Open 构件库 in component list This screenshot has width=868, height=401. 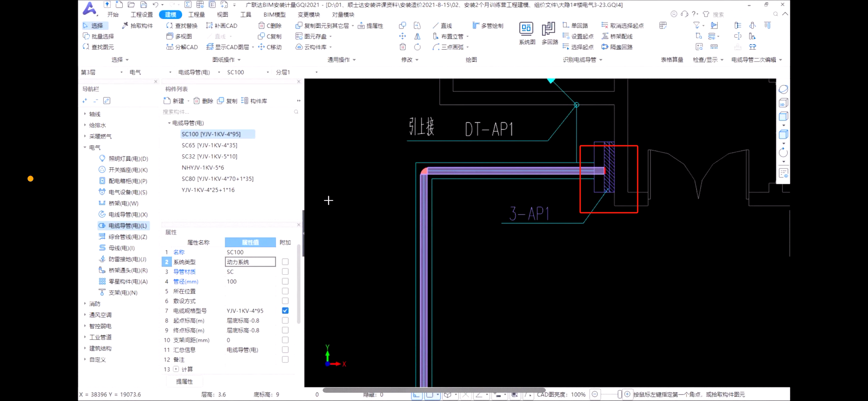[254, 101]
